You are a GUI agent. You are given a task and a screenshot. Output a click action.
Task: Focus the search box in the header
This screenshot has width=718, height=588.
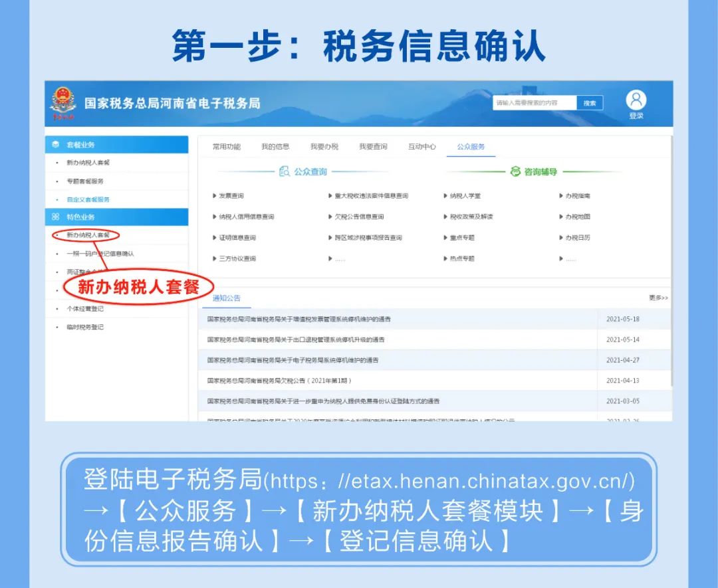(535, 103)
